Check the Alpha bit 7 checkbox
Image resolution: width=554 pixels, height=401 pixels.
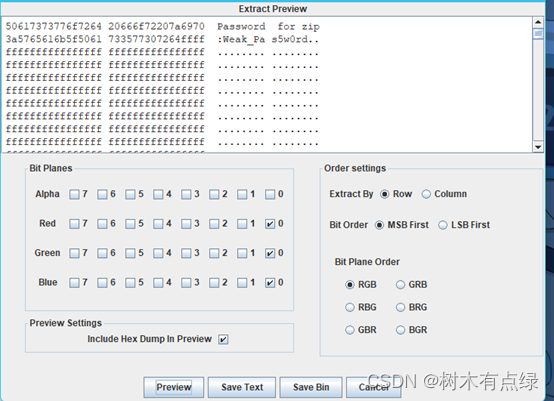point(74,194)
